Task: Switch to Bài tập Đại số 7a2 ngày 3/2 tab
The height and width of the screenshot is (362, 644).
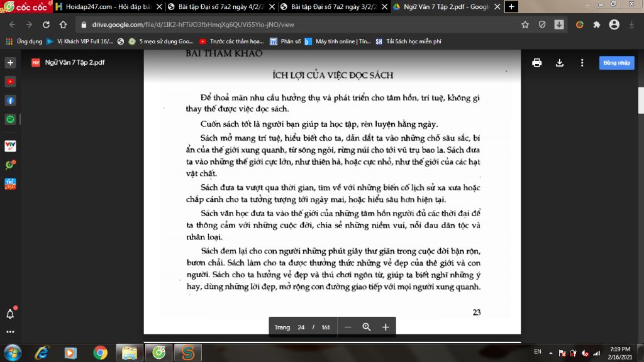Action: (x=333, y=6)
